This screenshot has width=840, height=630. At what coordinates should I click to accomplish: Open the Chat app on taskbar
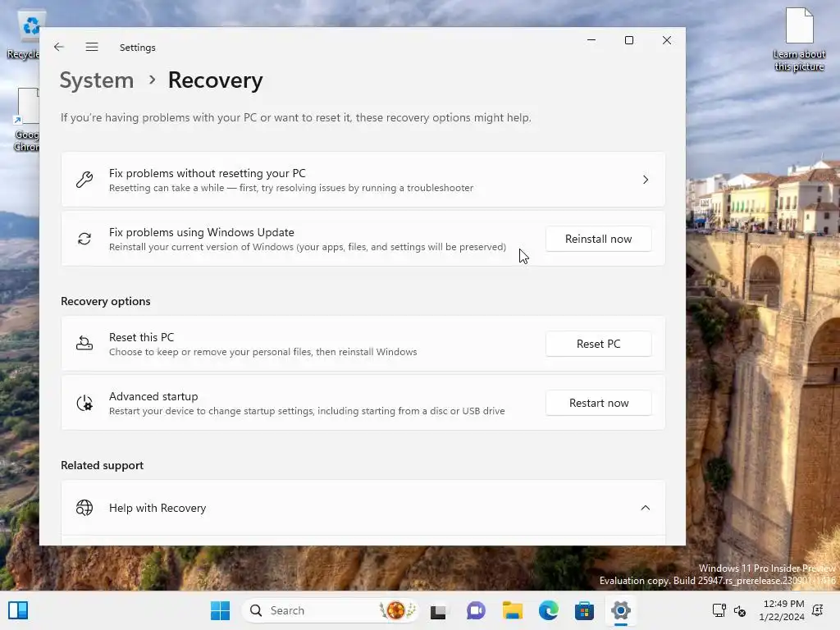(476, 610)
